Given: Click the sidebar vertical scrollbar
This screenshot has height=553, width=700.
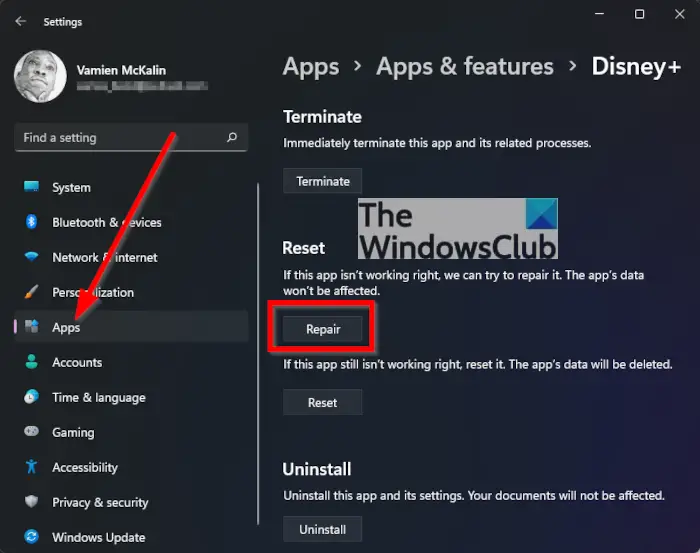Looking at the screenshot, I should tap(258, 354).
